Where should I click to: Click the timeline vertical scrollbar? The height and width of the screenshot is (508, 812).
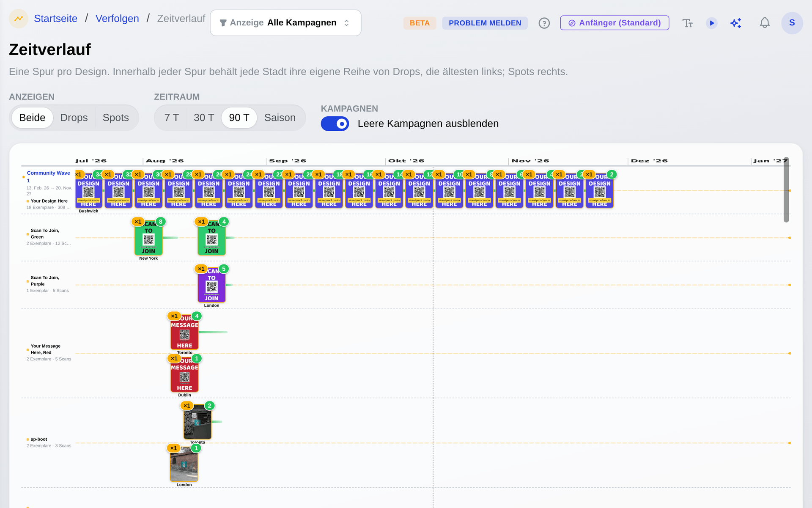[x=786, y=189]
